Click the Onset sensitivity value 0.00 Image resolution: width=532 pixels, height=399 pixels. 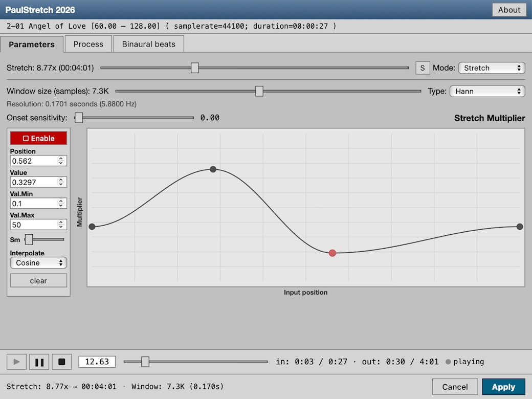pyautogui.click(x=210, y=118)
